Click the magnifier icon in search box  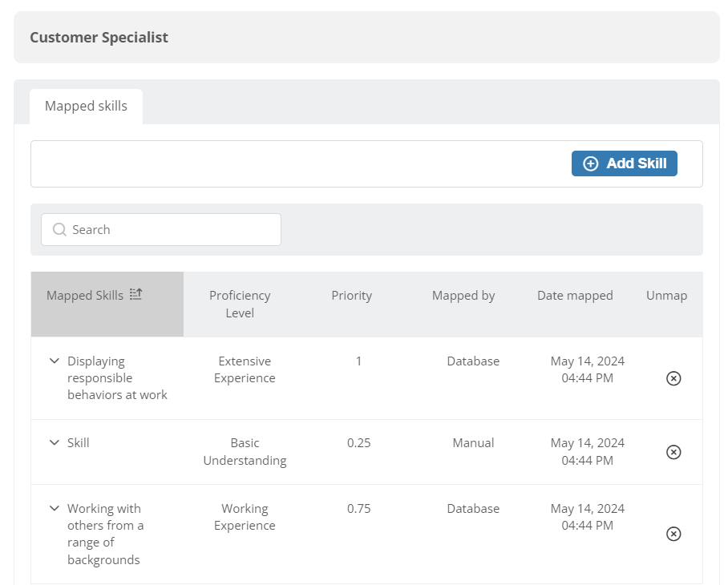tap(59, 230)
